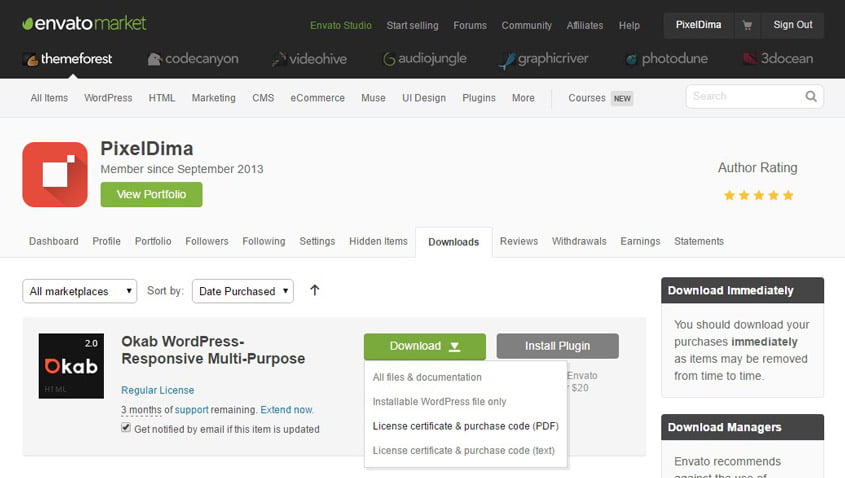Image resolution: width=845 pixels, height=478 pixels.
Task: Click the Sign Out button
Action: coord(793,25)
